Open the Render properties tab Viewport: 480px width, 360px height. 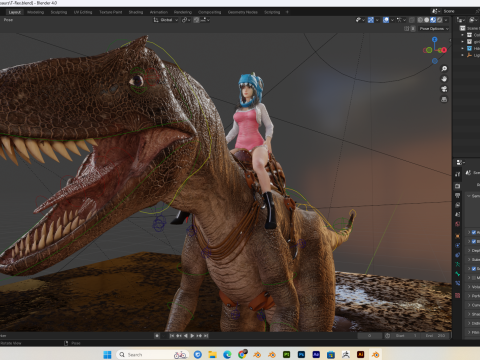(x=458, y=186)
